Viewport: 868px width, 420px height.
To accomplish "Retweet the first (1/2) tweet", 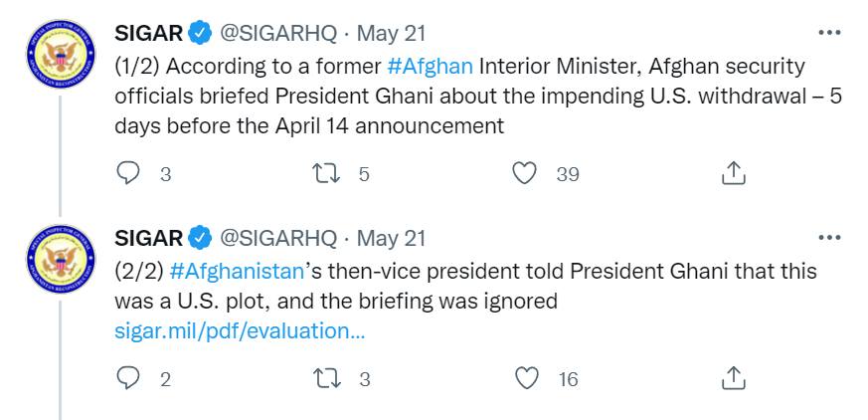I will 324,173.
